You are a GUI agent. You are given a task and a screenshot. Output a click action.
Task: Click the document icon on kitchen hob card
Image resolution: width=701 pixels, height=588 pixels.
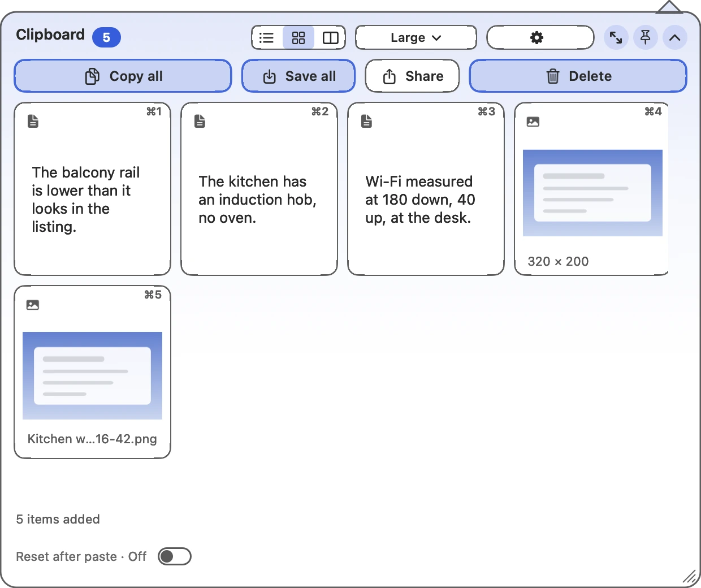point(200,121)
